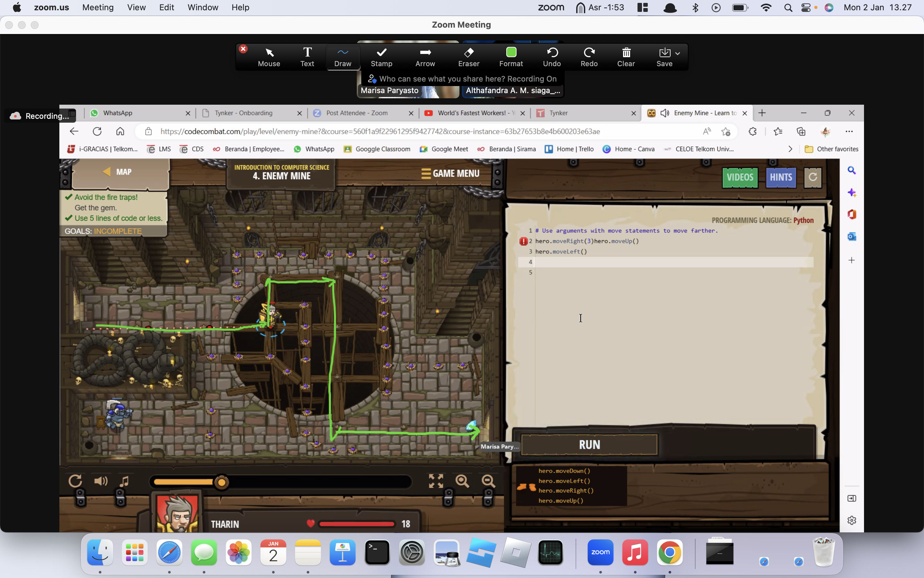
Task: Zoom in on the game map
Action: coord(462,481)
